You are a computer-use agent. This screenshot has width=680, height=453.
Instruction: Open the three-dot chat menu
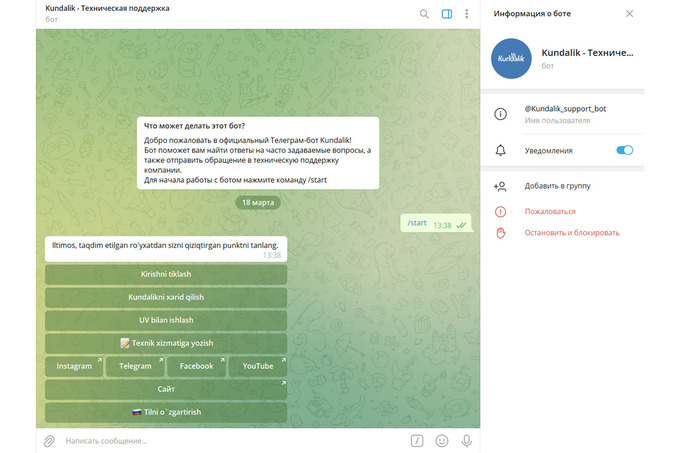466,14
